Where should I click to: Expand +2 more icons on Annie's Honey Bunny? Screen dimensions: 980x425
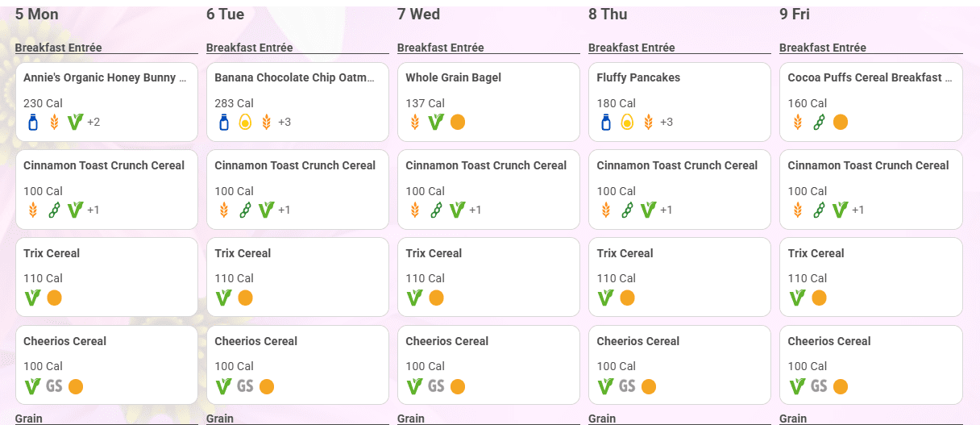click(x=93, y=122)
